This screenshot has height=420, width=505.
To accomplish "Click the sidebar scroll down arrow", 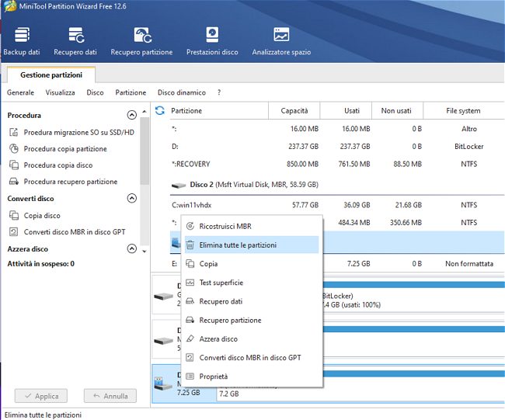I will point(145,251).
